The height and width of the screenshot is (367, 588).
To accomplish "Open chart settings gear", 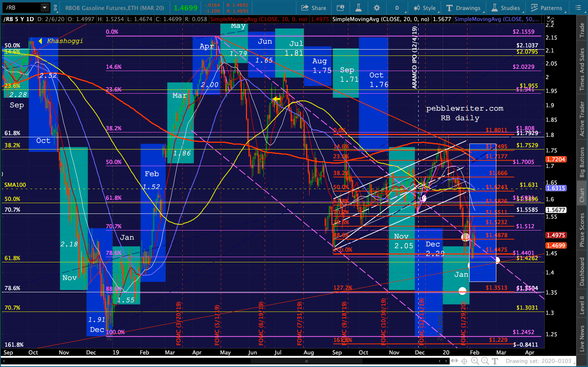I will tap(376, 8).
